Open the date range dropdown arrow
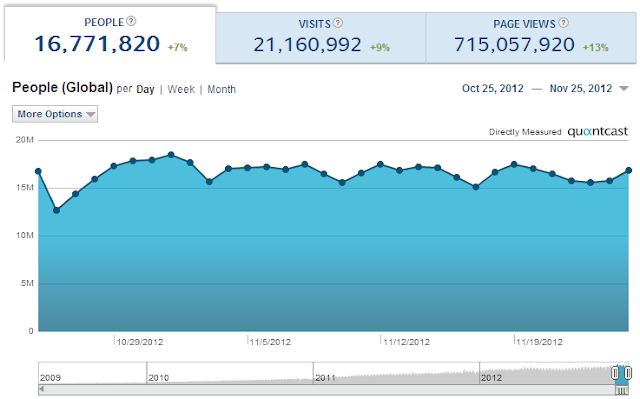The height and width of the screenshot is (399, 640). [624, 89]
